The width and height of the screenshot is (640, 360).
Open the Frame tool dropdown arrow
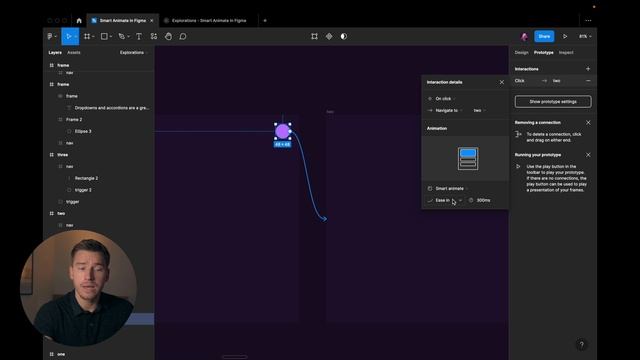point(93,37)
